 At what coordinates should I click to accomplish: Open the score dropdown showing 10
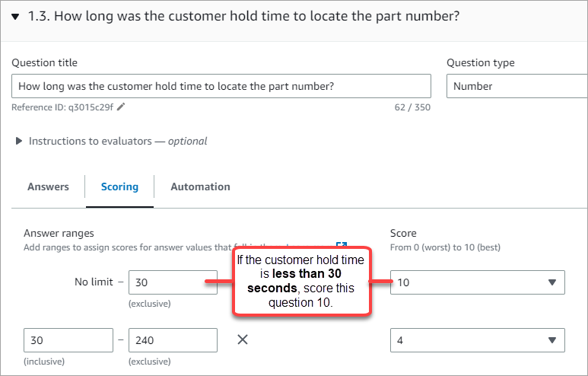(477, 282)
